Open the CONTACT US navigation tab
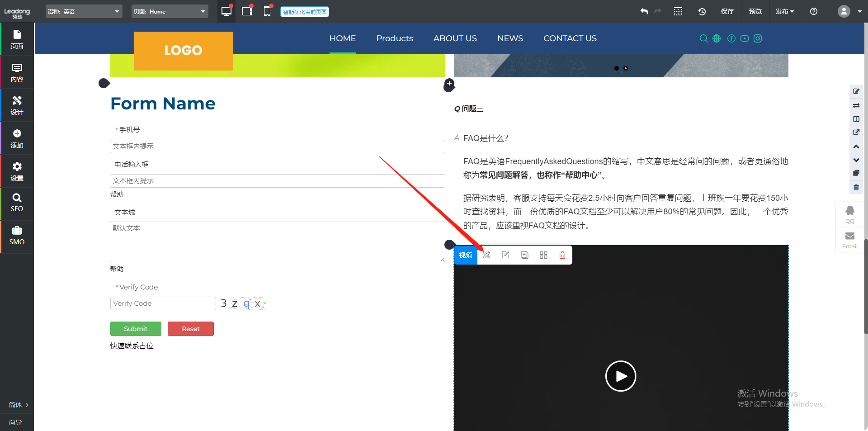This screenshot has width=868, height=431. click(x=570, y=38)
